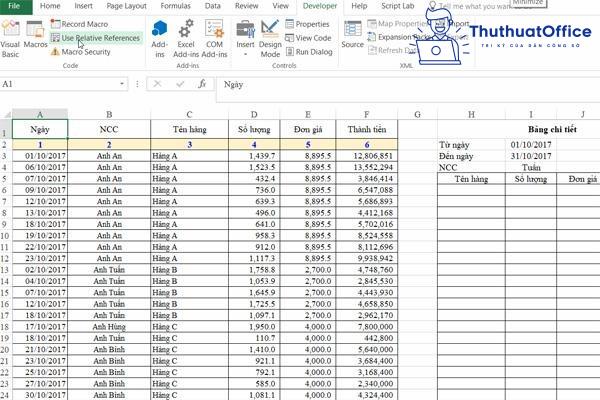Click the Ngày header cell A1
The height and width of the screenshot is (400, 600).
coord(40,129)
